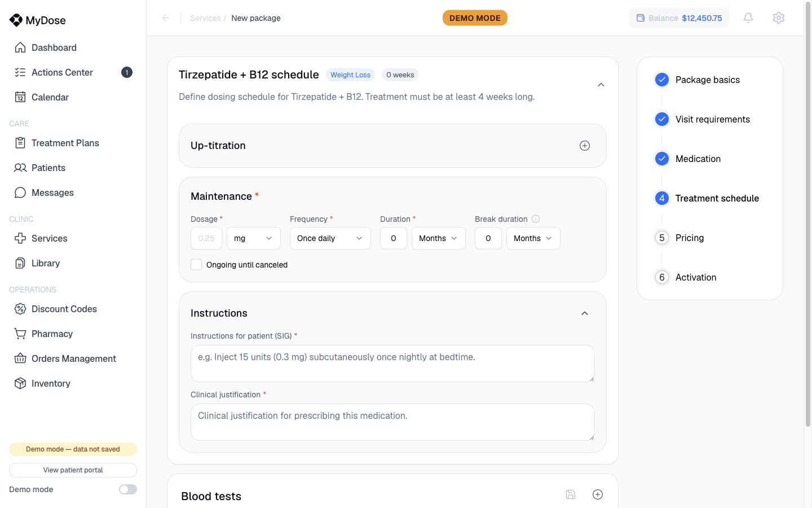Viewport: 812px width, 508px height.
Task: Add an Up-titration step with plus icon
Action: (x=585, y=146)
